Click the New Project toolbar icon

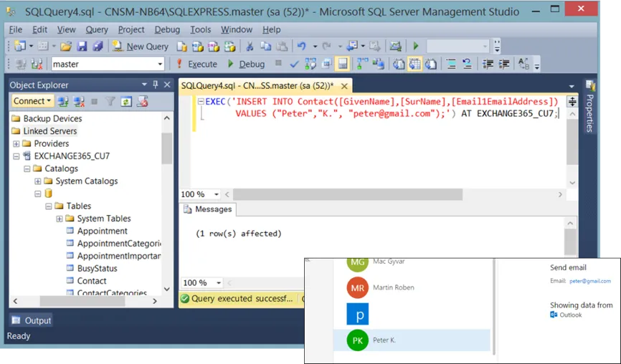click(x=19, y=47)
